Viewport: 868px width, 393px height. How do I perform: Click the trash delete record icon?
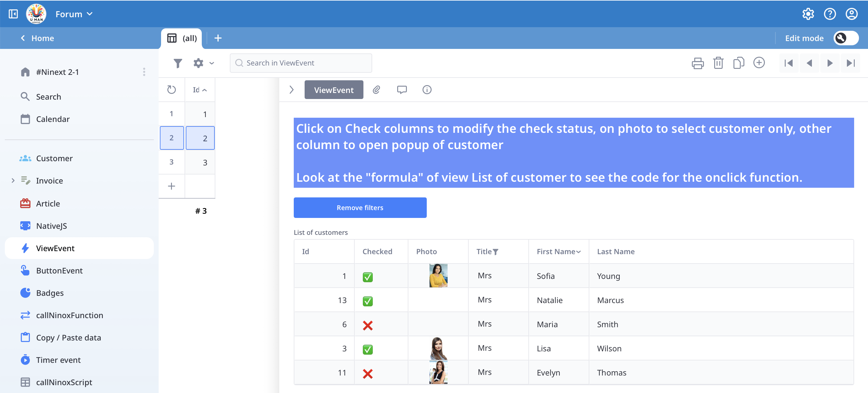tap(718, 63)
